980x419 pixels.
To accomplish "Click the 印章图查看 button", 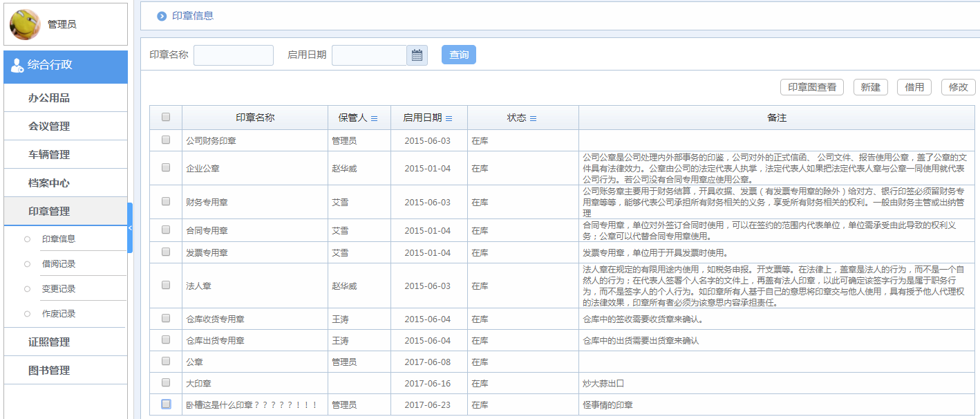I will [x=812, y=87].
